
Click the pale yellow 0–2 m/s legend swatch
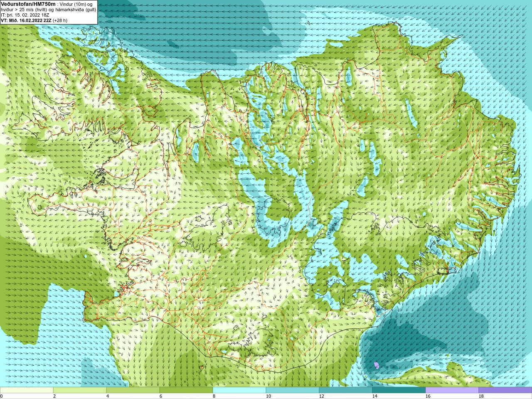pyautogui.click(x=27, y=390)
